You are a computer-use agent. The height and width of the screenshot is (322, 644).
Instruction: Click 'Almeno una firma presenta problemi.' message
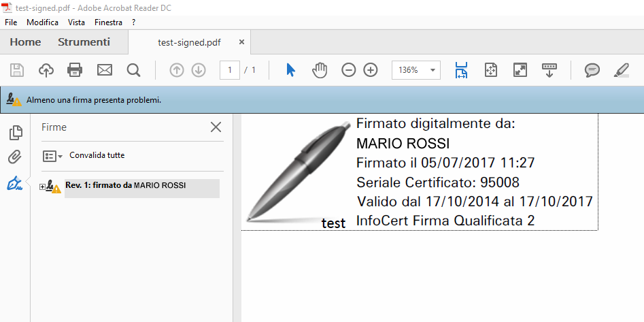(x=94, y=100)
